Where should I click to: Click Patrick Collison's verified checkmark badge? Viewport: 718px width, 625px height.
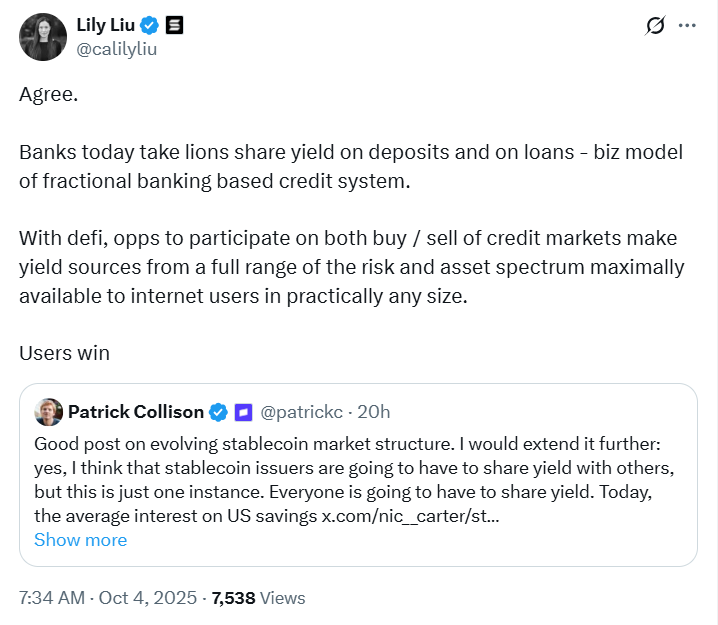coord(220,411)
